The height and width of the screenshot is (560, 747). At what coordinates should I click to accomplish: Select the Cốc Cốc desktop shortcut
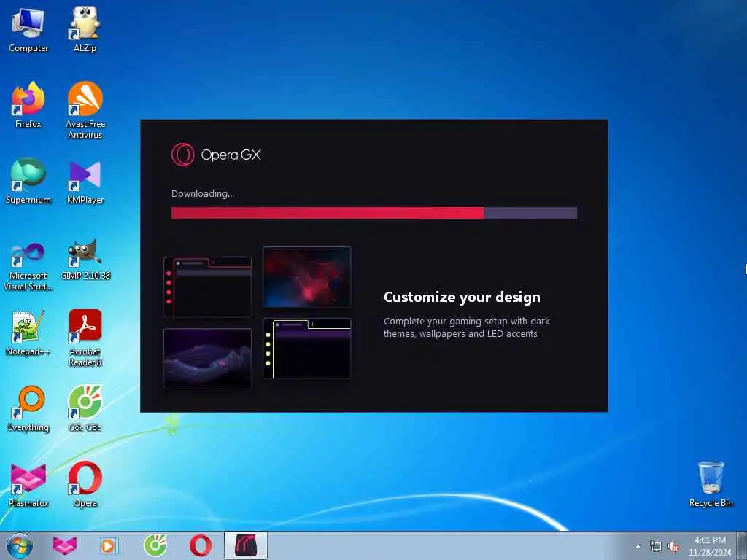click(85, 408)
